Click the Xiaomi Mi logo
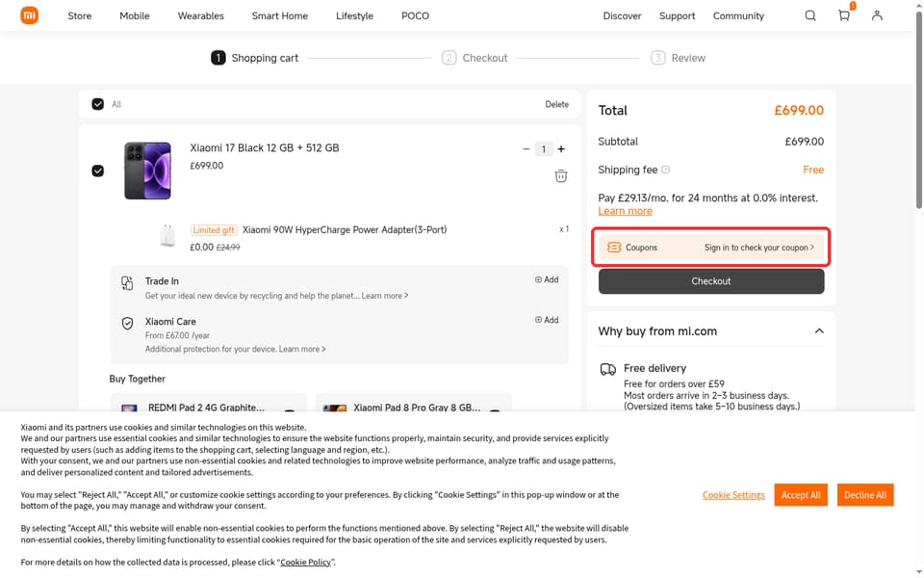This screenshot has height=578, width=924. point(30,15)
